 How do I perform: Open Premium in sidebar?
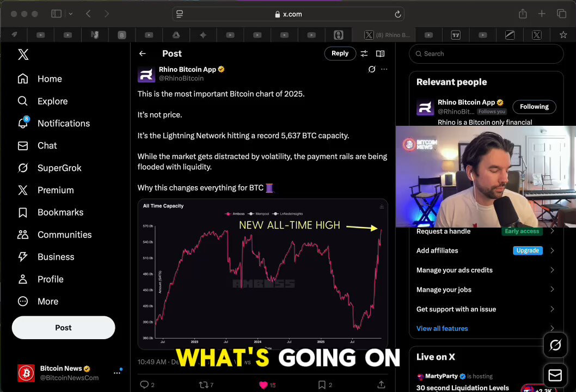46,190
